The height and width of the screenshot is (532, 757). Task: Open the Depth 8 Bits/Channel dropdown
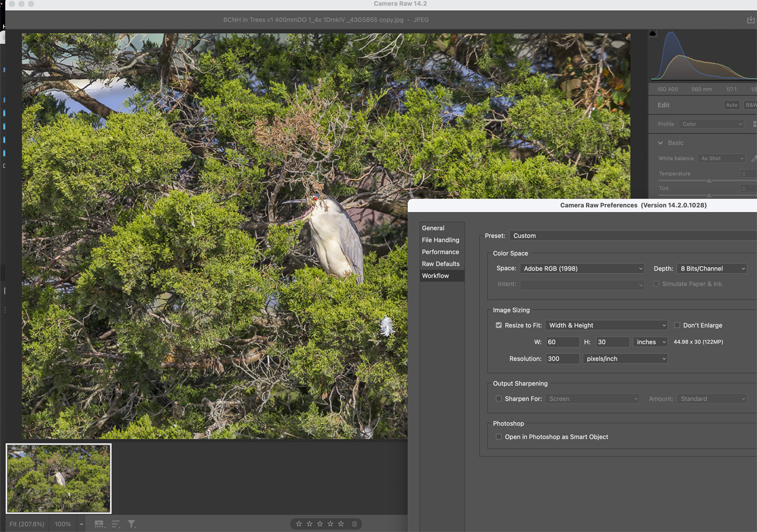click(712, 269)
